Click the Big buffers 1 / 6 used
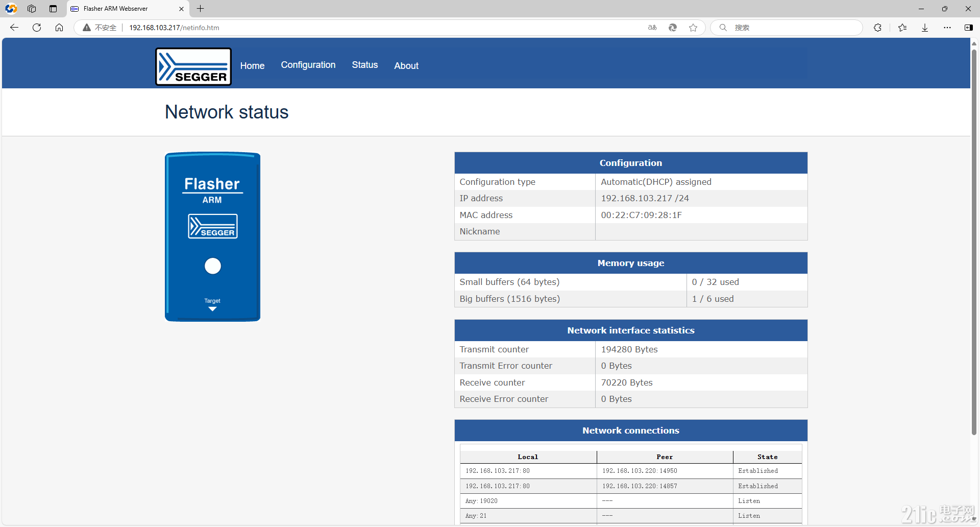The width and height of the screenshot is (980, 527). [713, 299]
